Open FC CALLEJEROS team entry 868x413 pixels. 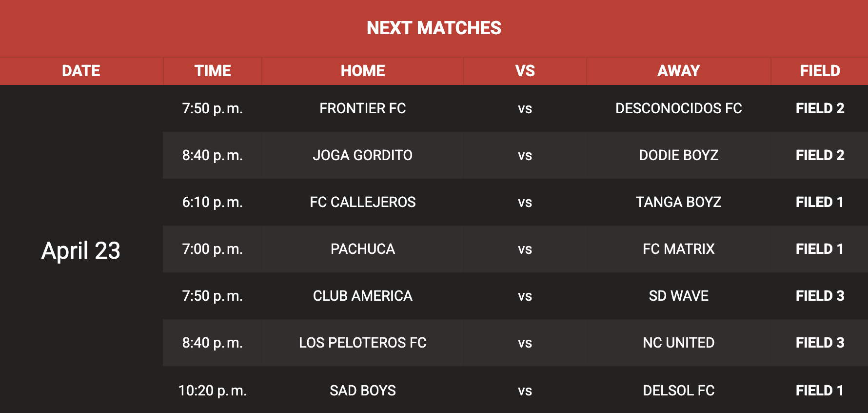[x=363, y=202]
